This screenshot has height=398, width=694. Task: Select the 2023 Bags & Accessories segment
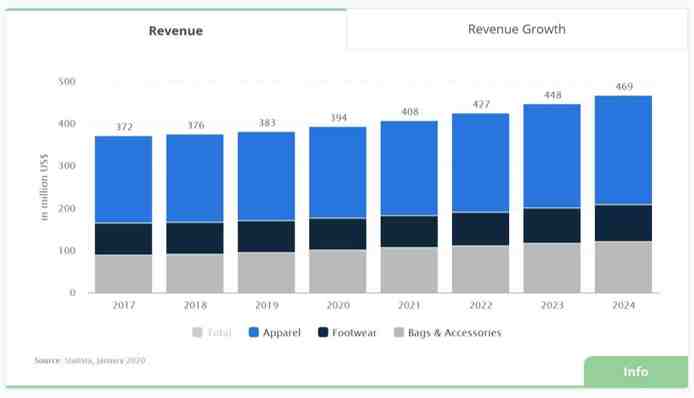coord(552,268)
